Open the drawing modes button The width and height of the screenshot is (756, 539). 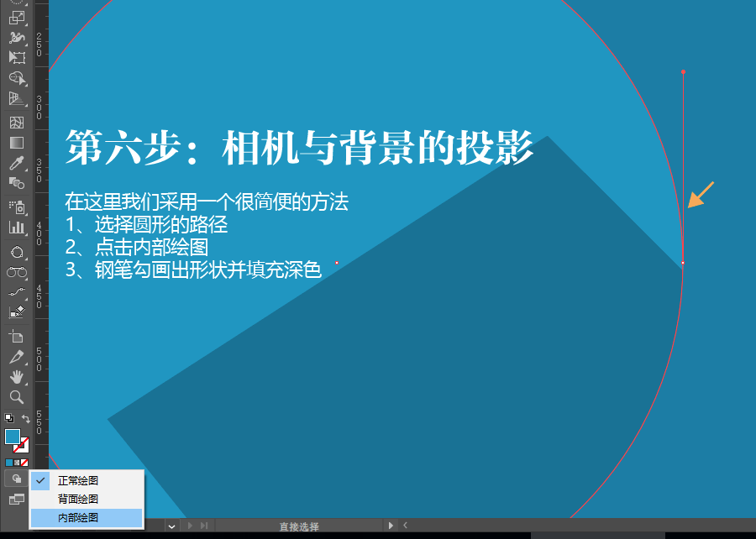click(x=17, y=479)
